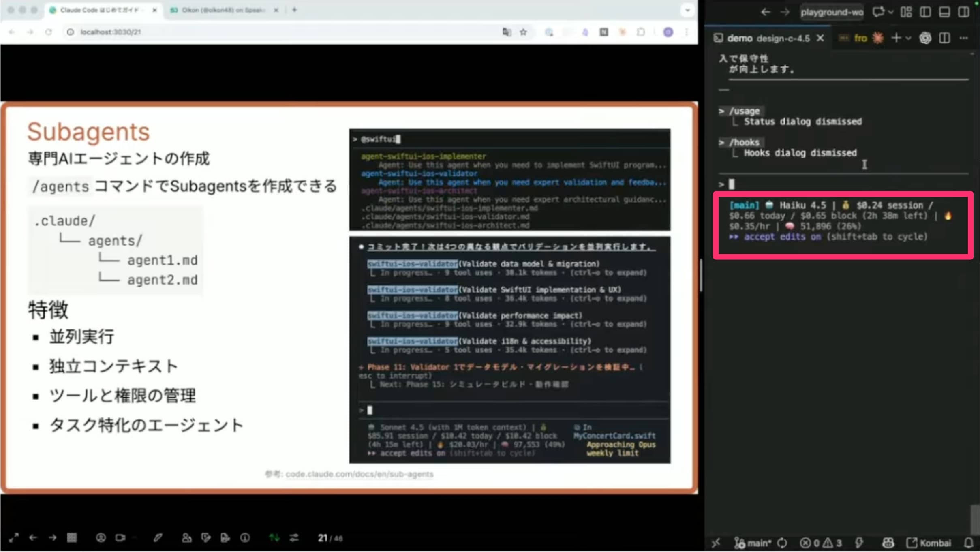
Task: Toggle the primary side bar layout control
Action: pos(925,12)
